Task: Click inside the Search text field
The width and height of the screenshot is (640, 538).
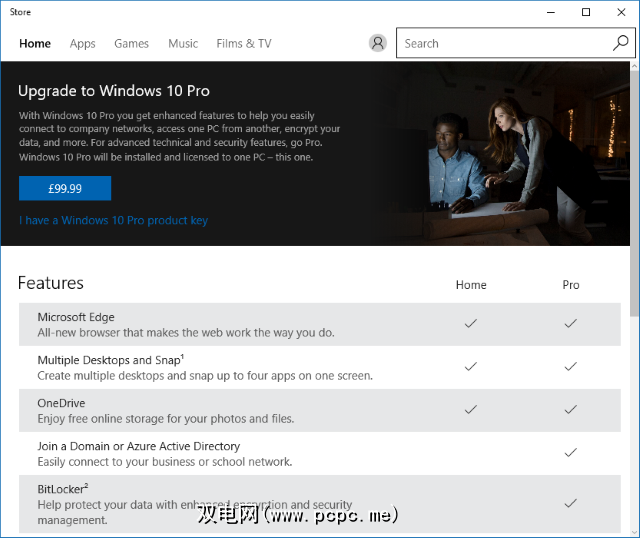Action: pyautogui.click(x=500, y=43)
